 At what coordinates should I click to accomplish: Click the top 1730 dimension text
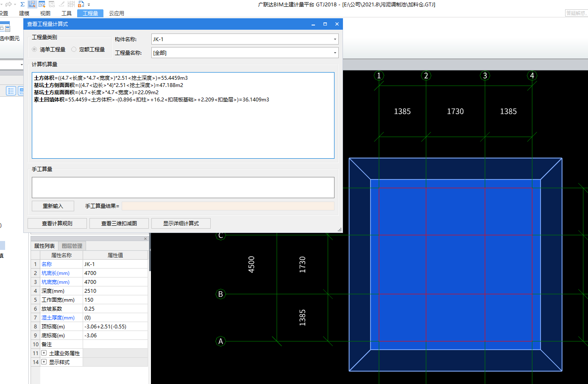tap(455, 111)
